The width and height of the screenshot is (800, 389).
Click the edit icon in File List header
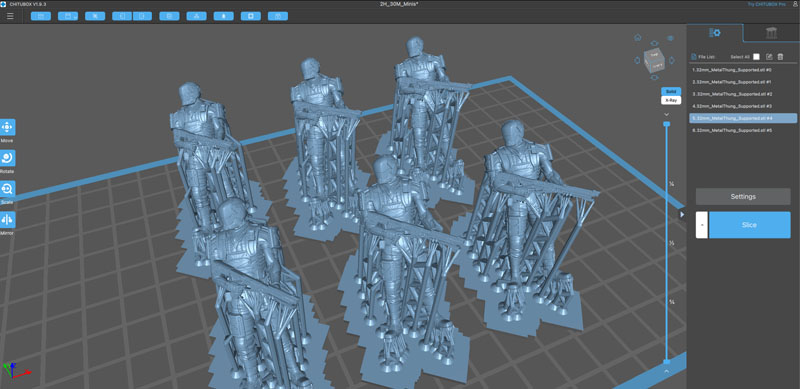[x=769, y=57]
